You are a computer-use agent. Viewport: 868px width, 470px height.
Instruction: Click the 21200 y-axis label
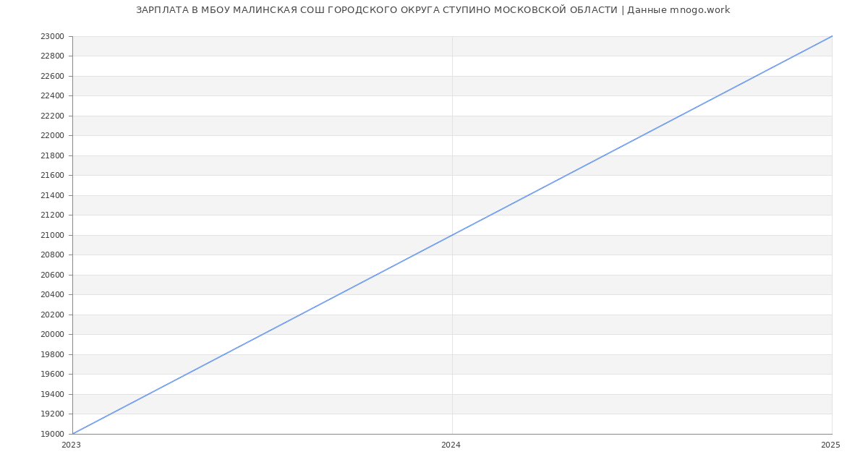pos(52,215)
